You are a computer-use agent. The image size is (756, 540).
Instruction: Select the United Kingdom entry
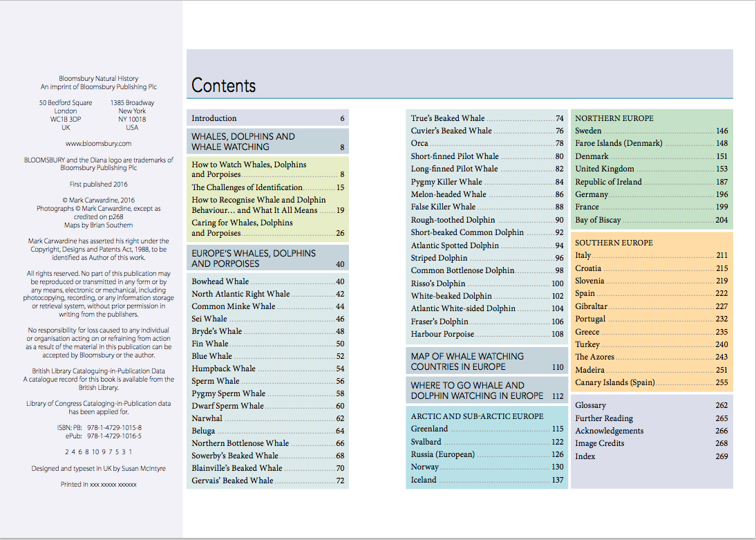[652, 169]
